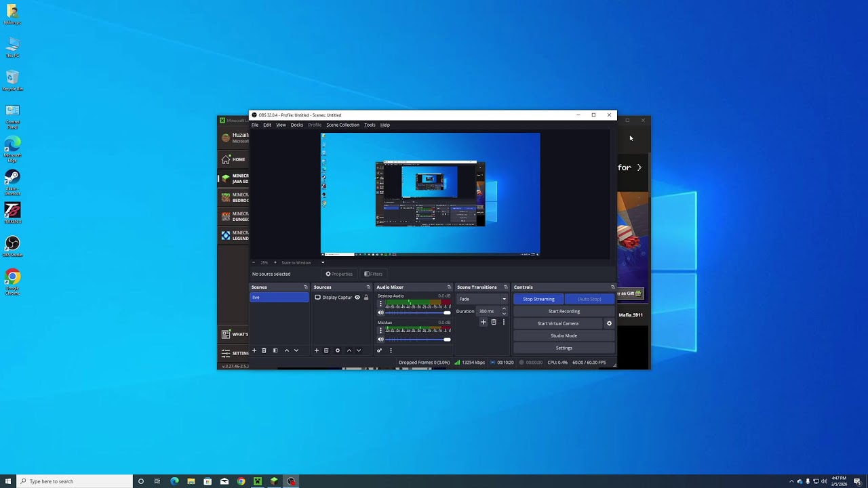Viewport: 868px width, 488px height.
Task: Click taskbar search box
Action: point(75,481)
